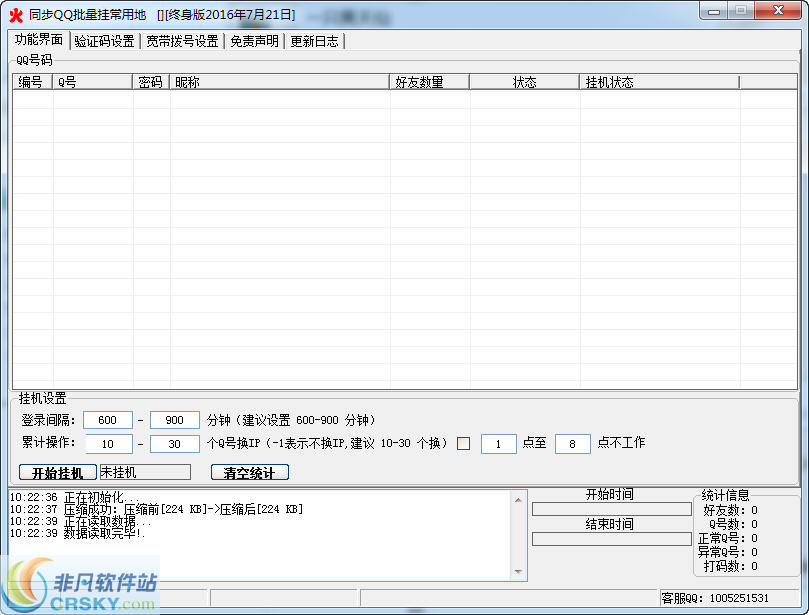809x615 pixels.
Task: Enable the 点不工作 time range checkbox
Action: [463, 444]
